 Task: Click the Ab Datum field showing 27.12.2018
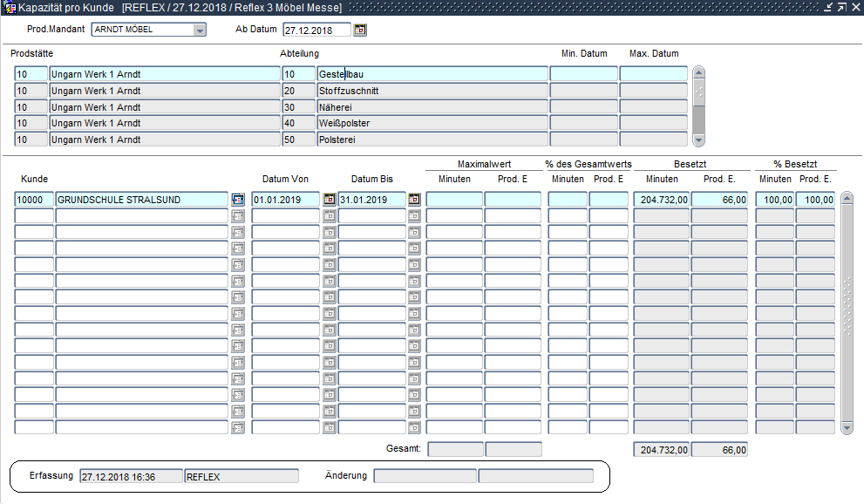pos(316,30)
